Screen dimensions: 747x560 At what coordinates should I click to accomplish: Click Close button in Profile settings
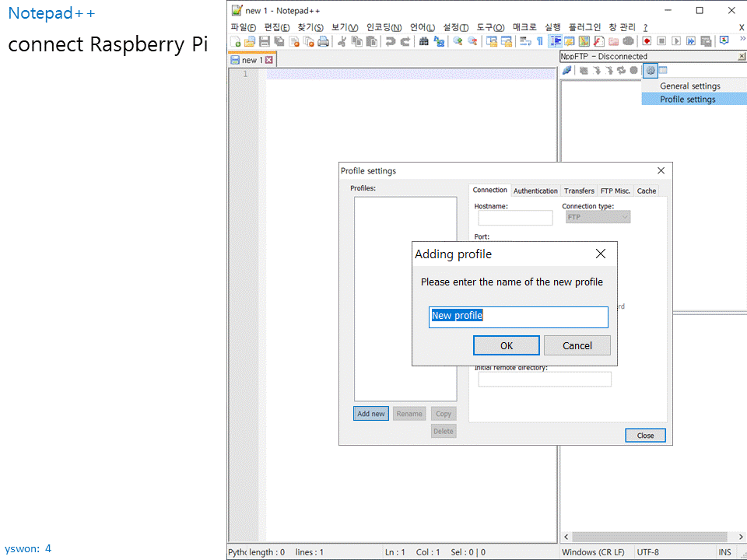coord(646,436)
